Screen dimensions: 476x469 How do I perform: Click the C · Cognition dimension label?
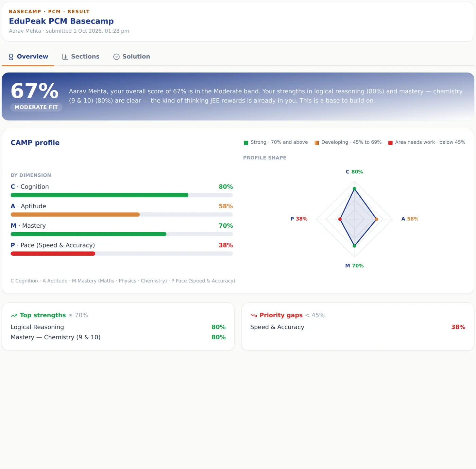(x=30, y=187)
